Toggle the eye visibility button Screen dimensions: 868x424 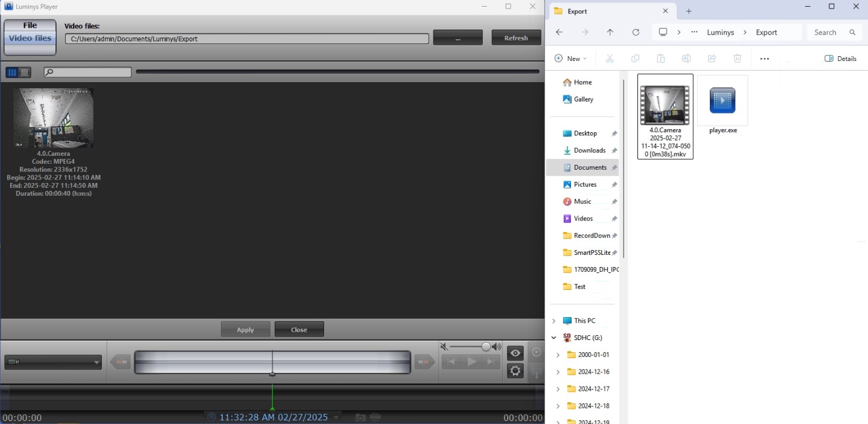(x=515, y=353)
